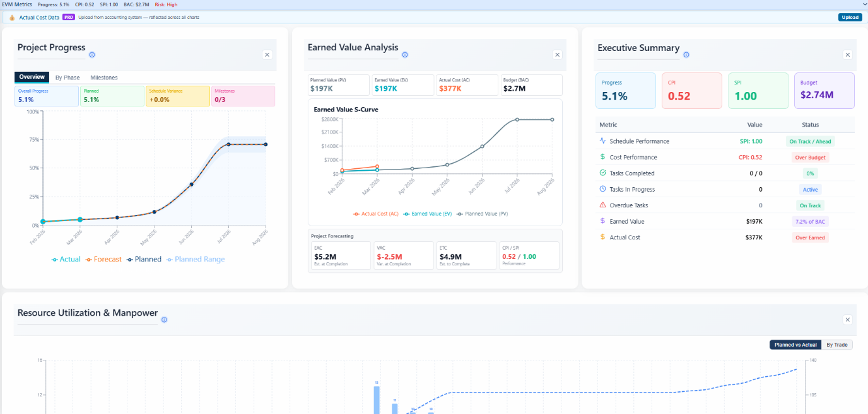Click the info icon beside Executive Summary

[x=686, y=55]
